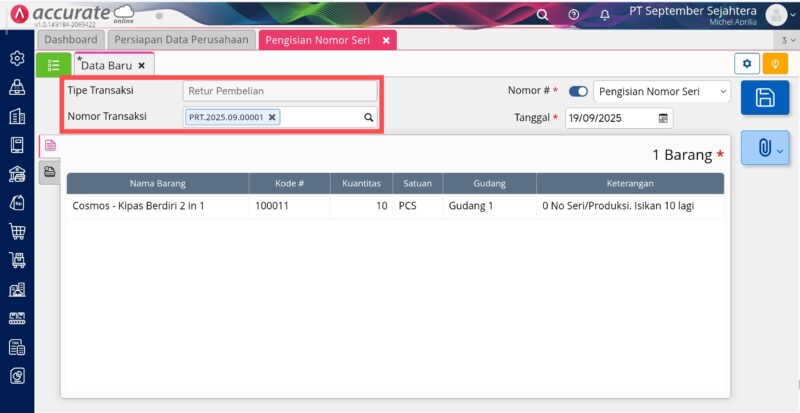Open the user profile avatar menu
This screenshot has height=413, width=800.
pyautogui.click(x=777, y=15)
